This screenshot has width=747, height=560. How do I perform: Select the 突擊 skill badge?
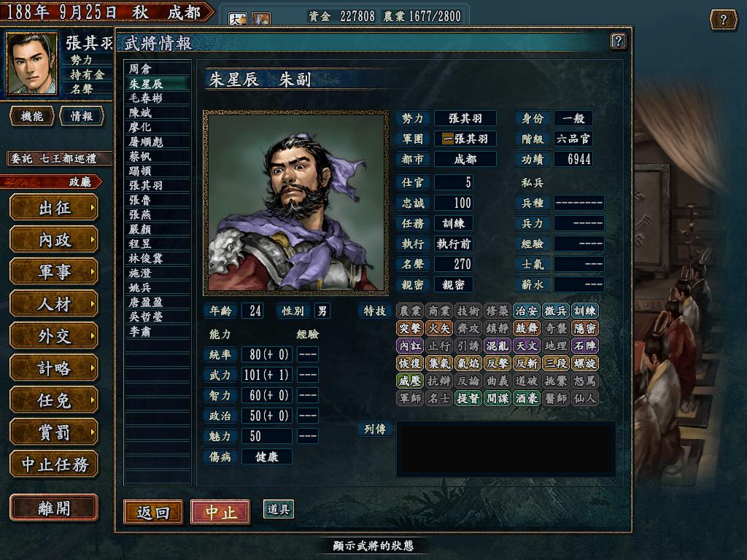[x=410, y=329]
